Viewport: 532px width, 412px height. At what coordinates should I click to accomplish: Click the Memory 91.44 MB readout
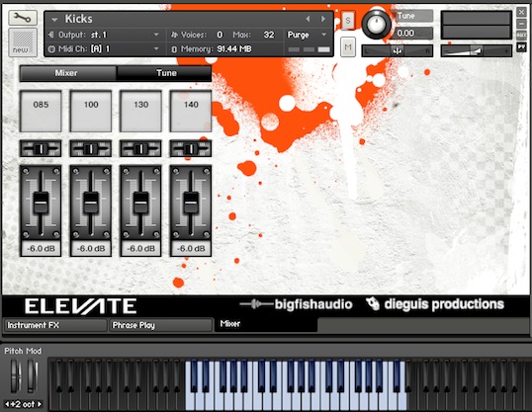(x=234, y=49)
